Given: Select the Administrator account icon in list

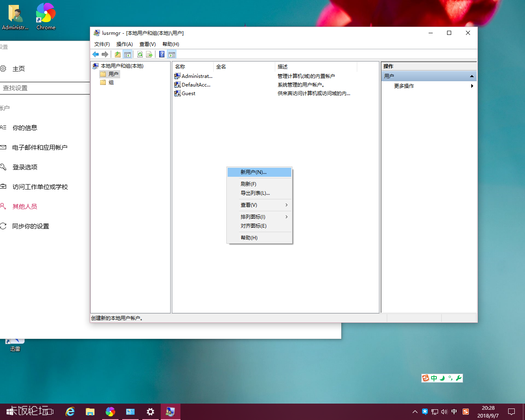Looking at the screenshot, I should pyautogui.click(x=178, y=76).
